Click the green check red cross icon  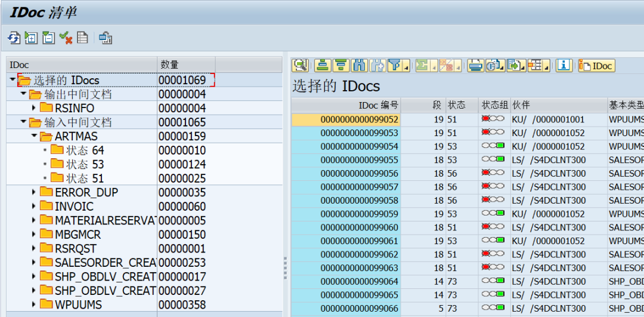pos(66,38)
